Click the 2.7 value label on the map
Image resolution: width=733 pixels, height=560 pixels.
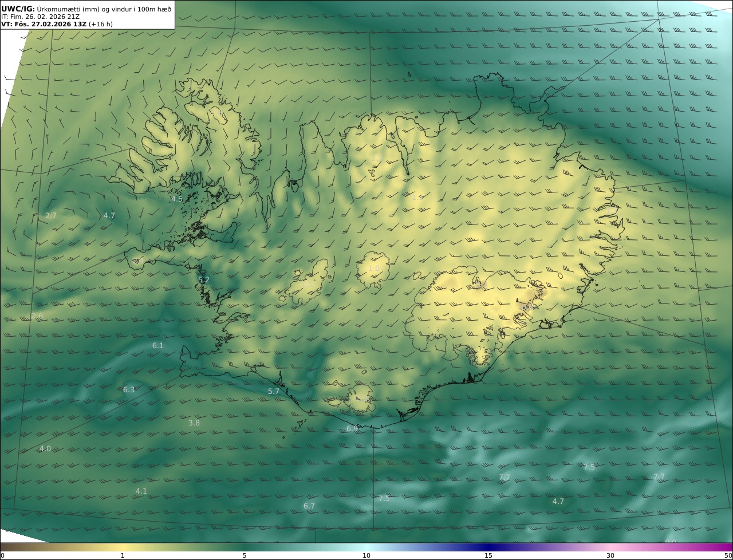point(51,216)
